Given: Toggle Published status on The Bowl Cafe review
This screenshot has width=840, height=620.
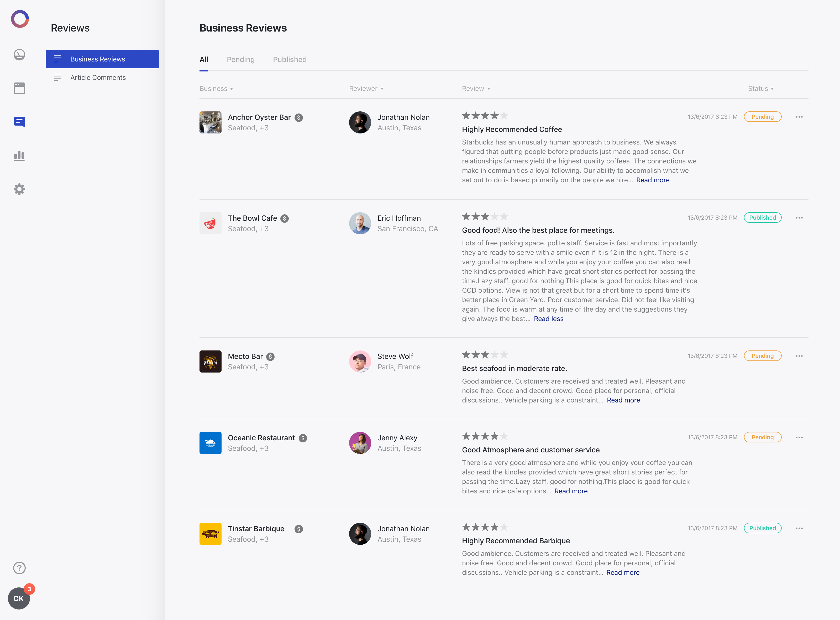Looking at the screenshot, I should pos(763,217).
